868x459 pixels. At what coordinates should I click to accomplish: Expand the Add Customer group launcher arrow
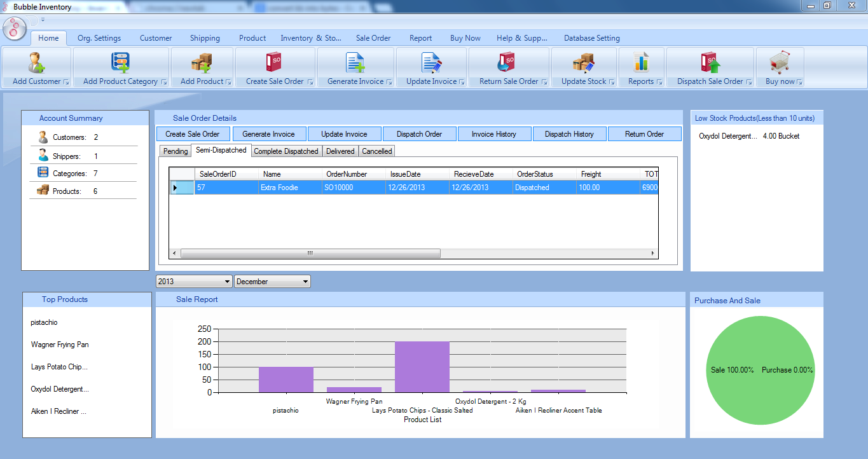66,82
